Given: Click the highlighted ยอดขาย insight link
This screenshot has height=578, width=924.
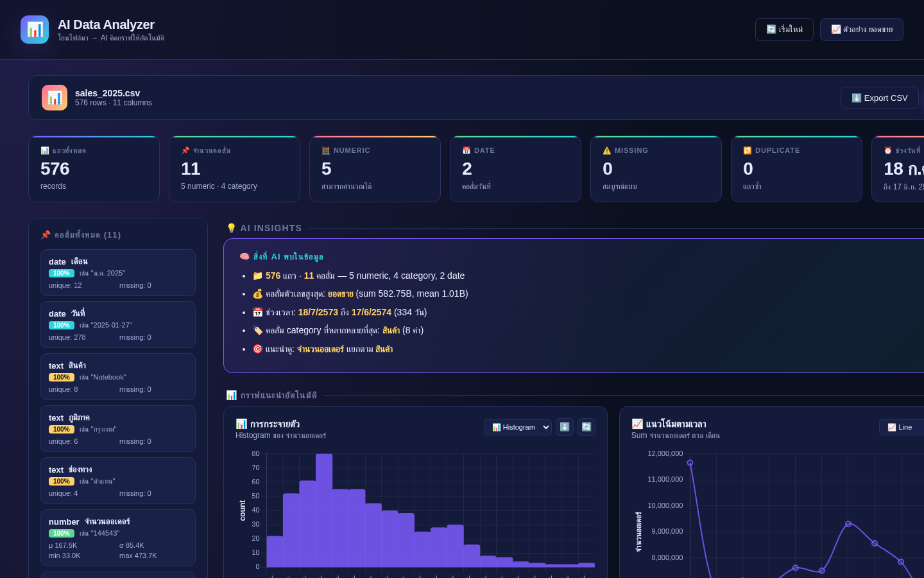Looking at the screenshot, I should [341, 293].
